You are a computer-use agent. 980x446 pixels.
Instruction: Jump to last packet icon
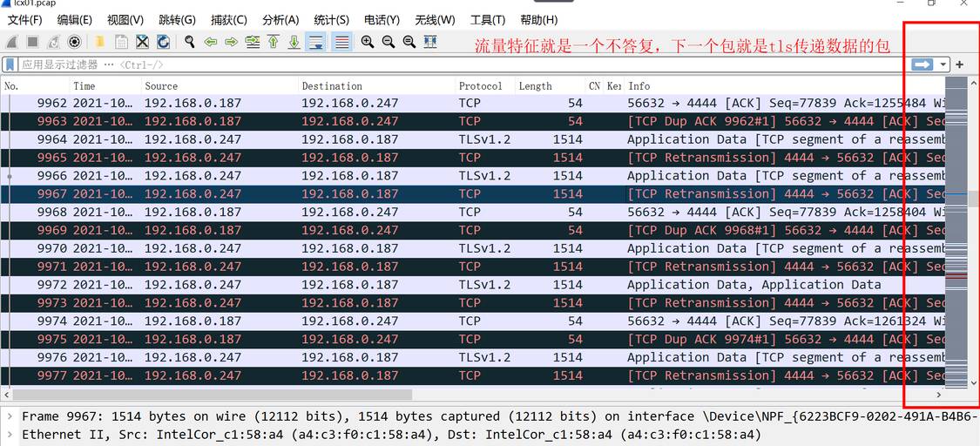pos(294,43)
